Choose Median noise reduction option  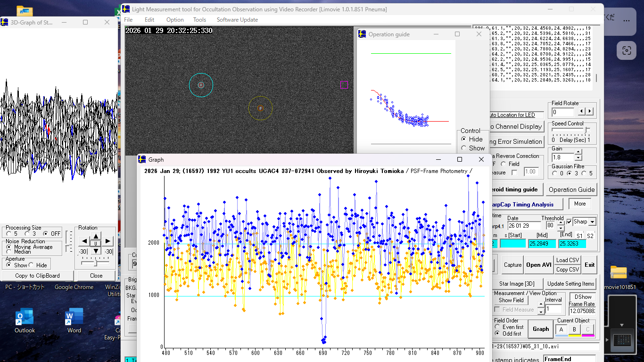(9, 252)
